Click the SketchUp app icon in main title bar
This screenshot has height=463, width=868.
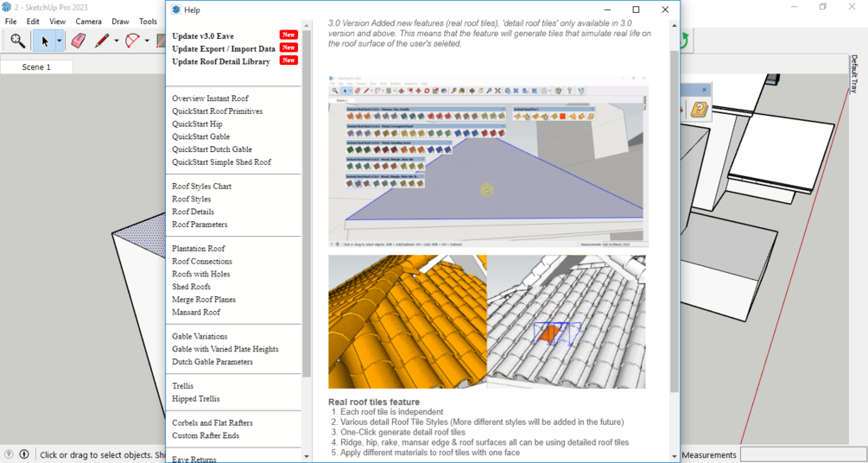pos(7,7)
